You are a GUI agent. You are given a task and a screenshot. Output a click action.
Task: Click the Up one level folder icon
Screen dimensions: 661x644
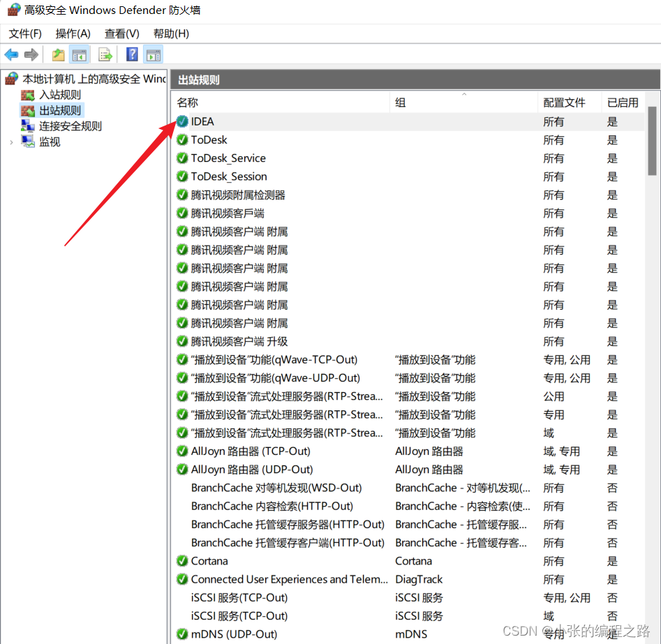coord(58,55)
